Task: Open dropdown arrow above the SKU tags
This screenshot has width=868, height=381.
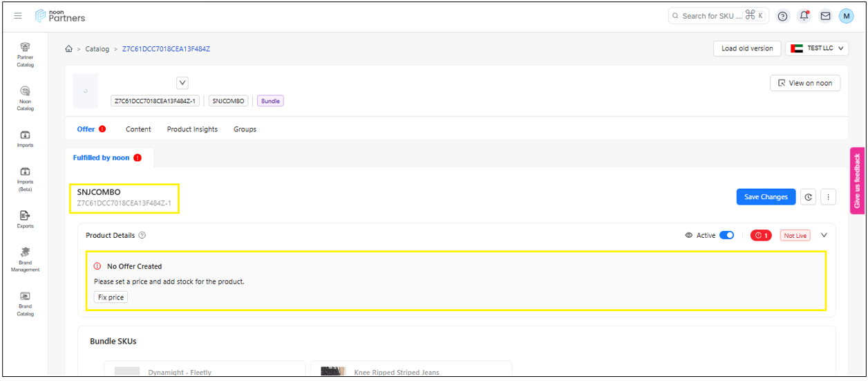Action: 182,83
